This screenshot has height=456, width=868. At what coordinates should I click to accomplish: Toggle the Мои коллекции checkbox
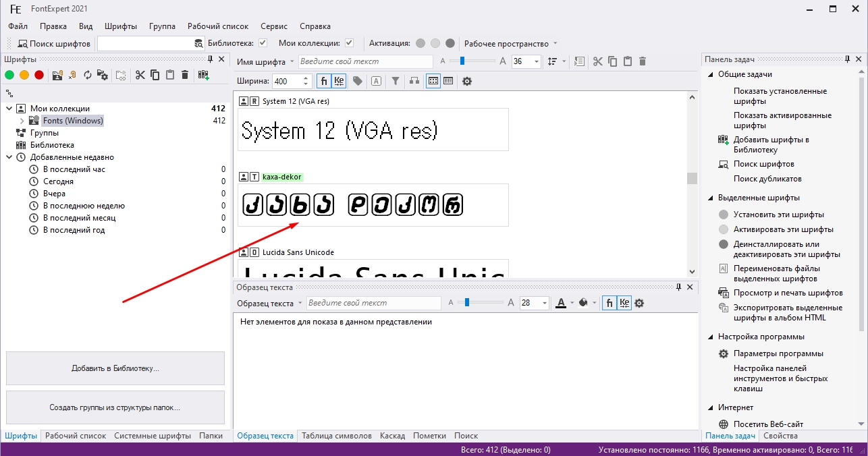coord(349,43)
